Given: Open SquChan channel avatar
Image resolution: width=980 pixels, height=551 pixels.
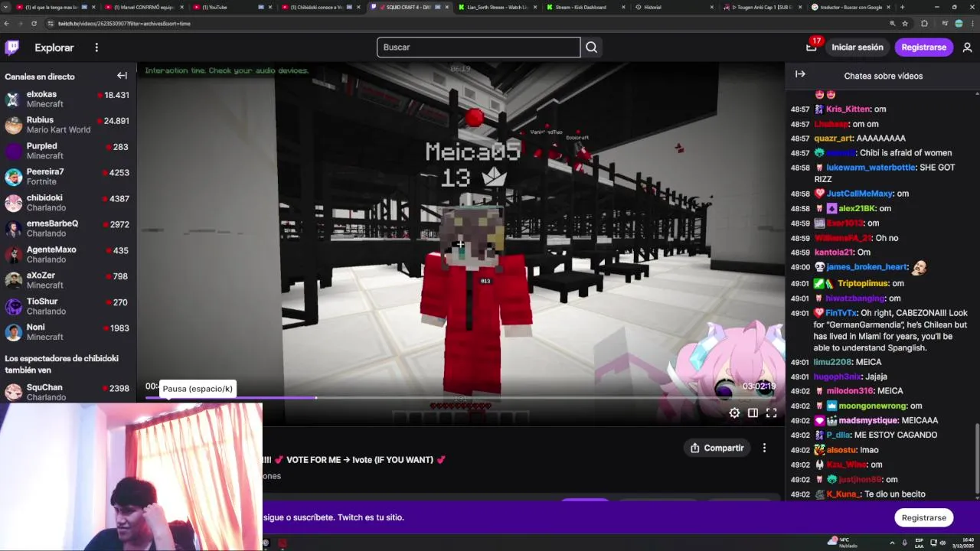Looking at the screenshot, I should (x=14, y=392).
